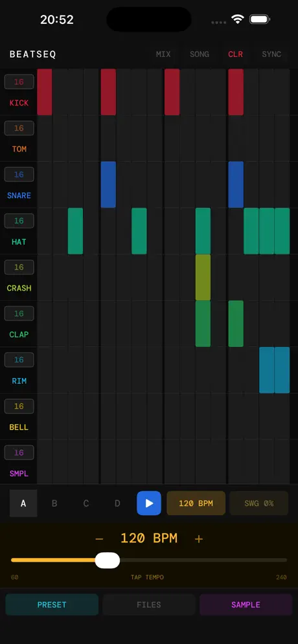The height and width of the screenshot is (644, 298).
Task: Tap the battery icon in status bar
Action: (x=259, y=19)
